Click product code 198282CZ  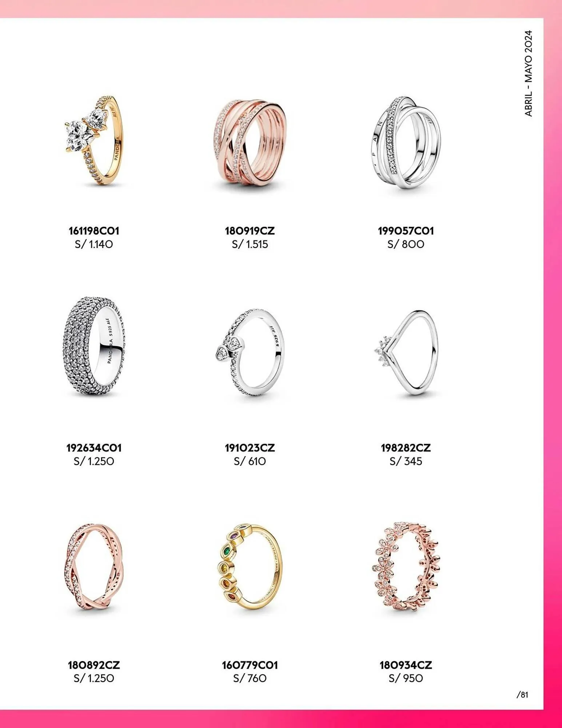click(x=406, y=448)
